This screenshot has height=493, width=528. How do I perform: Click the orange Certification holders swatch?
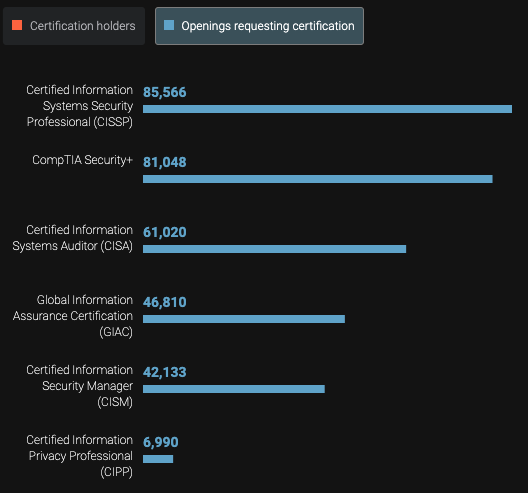pos(17,25)
